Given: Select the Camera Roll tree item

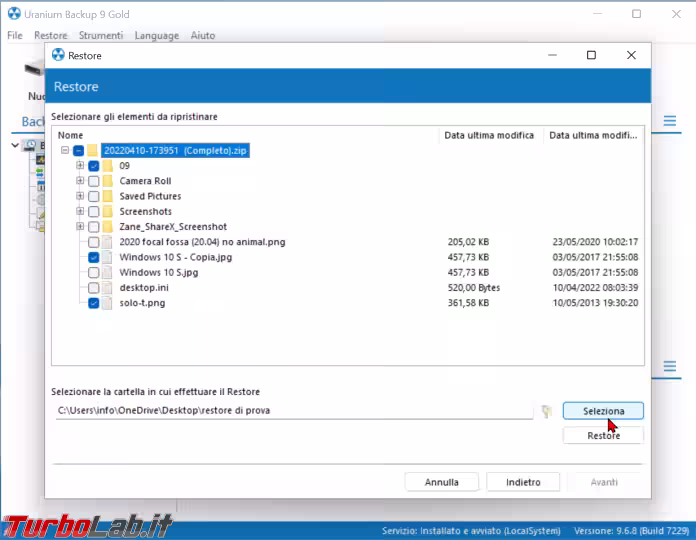Looking at the screenshot, I should click(145, 181).
